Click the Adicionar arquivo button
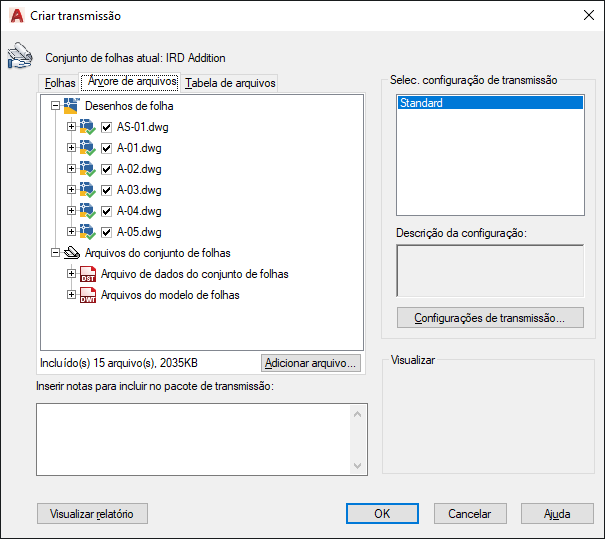The image size is (605, 539). [x=311, y=363]
